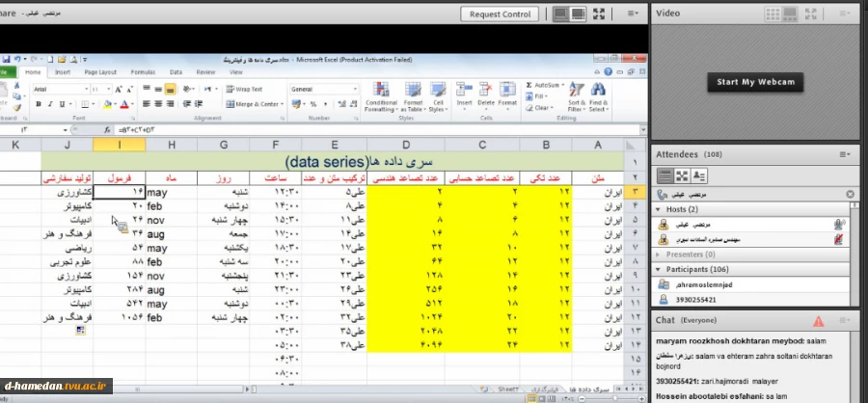Toggle Bold formatting
Viewport: 868px width, 403px height.
[x=39, y=104]
